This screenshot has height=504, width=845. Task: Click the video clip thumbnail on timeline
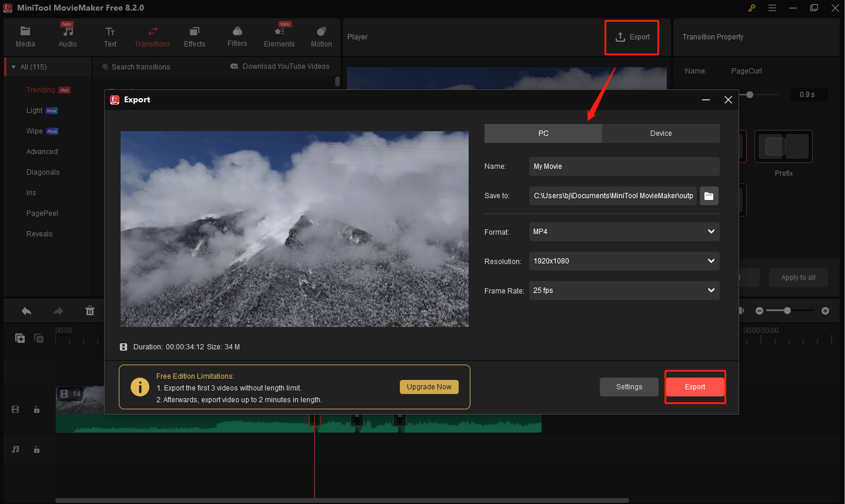click(80, 400)
